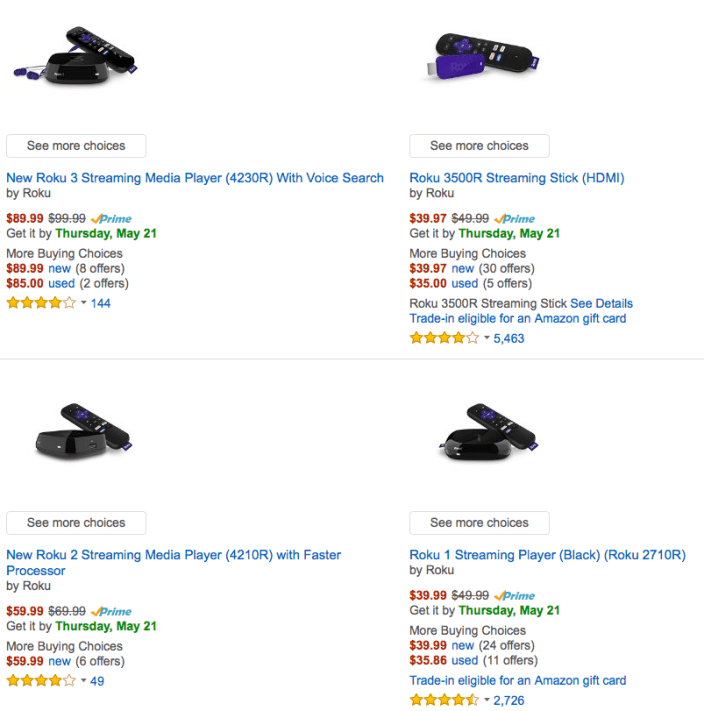The image size is (704, 711).
Task: Expand rating dropdown arrow next to 2,726 reviews
Action: click(487, 700)
